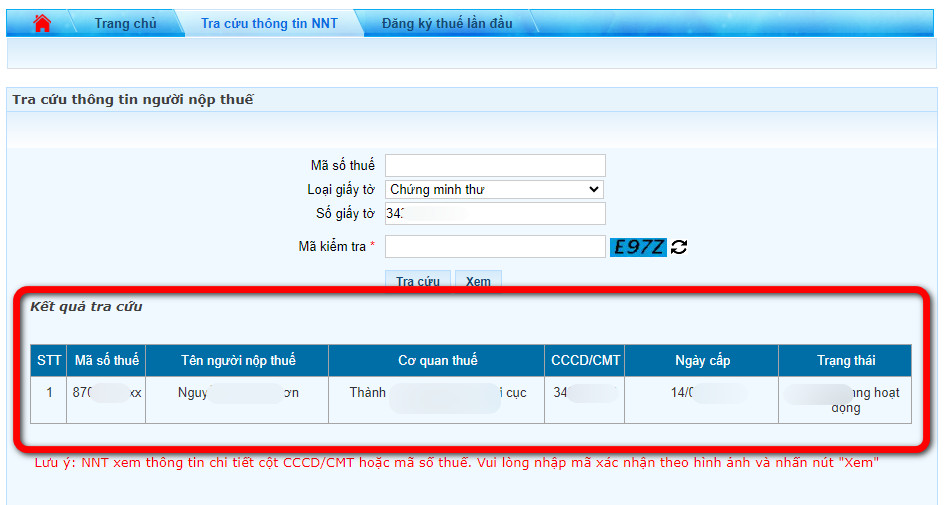Click Tra cứu thông tin người nộp thuế heading
The height and width of the screenshot is (505, 949).
click(133, 99)
